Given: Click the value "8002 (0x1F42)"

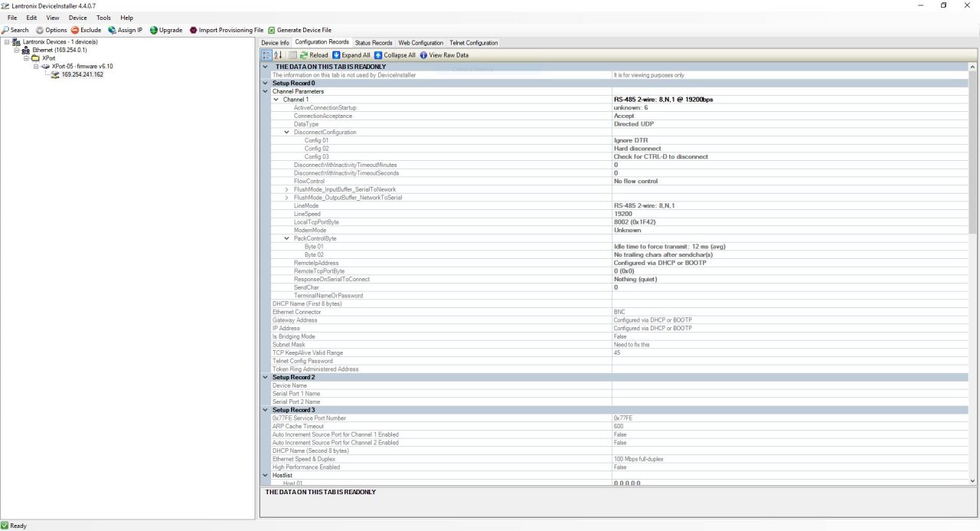Looking at the screenshot, I should [635, 222].
